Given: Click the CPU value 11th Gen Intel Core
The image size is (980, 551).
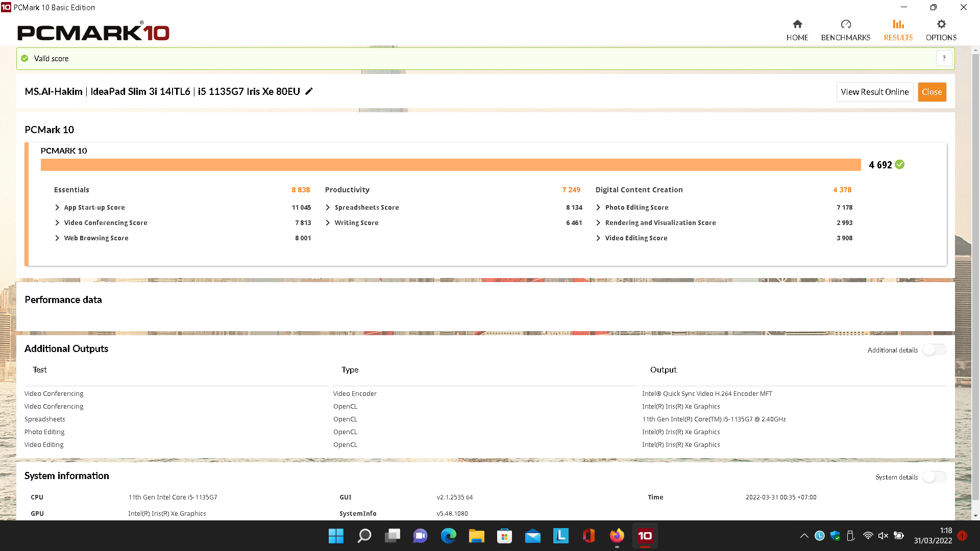Looking at the screenshot, I should click(x=173, y=497).
